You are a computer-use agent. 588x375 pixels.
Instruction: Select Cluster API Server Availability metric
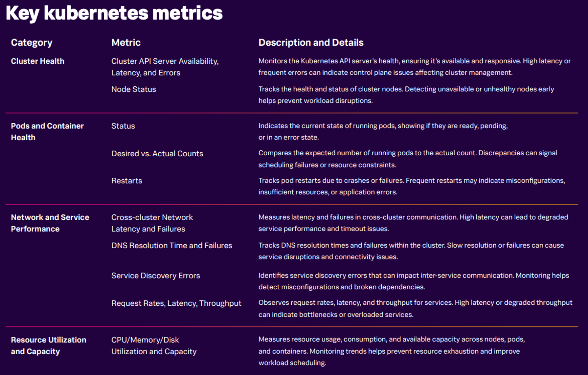pyautogui.click(x=165, y=67)
